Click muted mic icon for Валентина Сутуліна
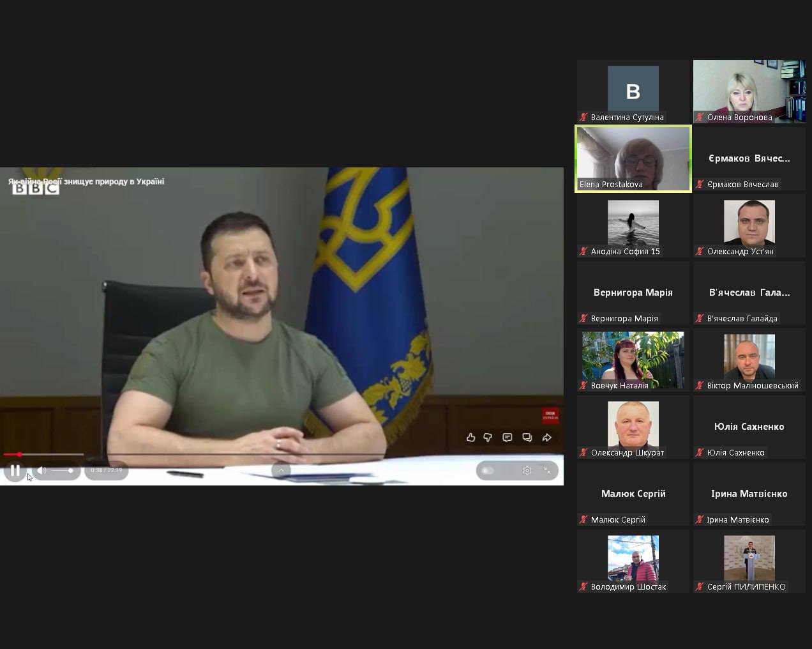 click(x=583, y=118)
